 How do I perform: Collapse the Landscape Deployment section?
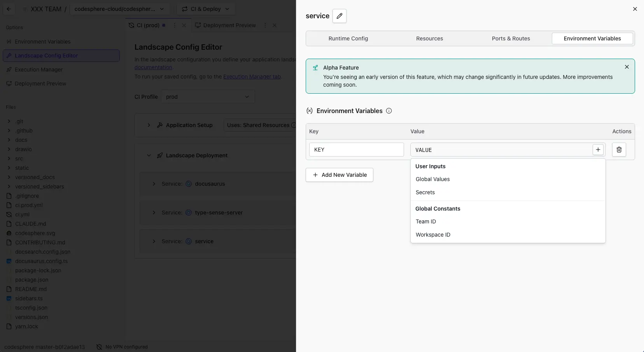tap(149, 155)
